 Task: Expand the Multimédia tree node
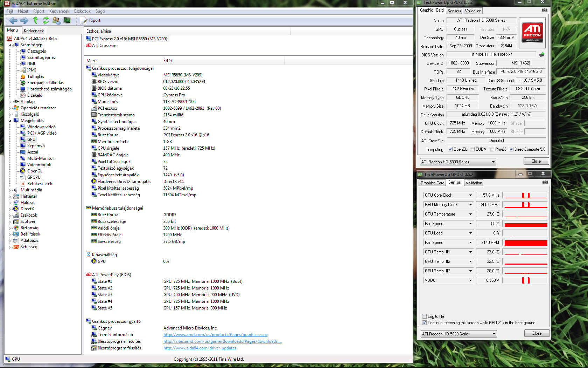coord(10,190)
